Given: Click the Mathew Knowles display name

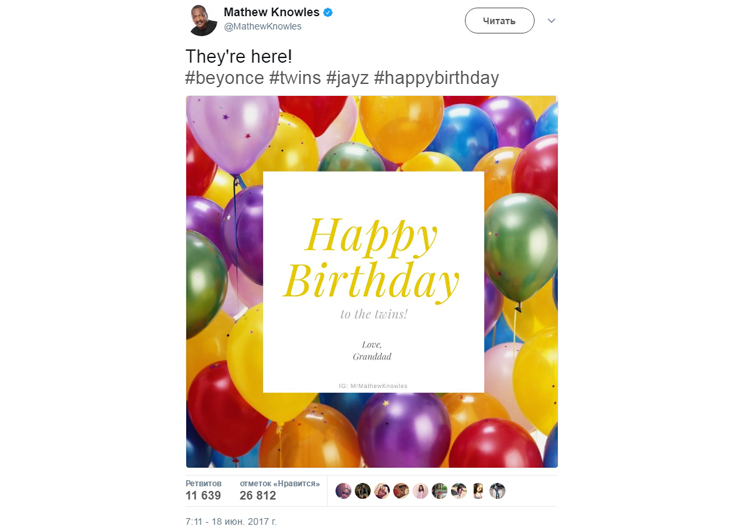Looking at the screenshot, I should click(x=271, y=12).
